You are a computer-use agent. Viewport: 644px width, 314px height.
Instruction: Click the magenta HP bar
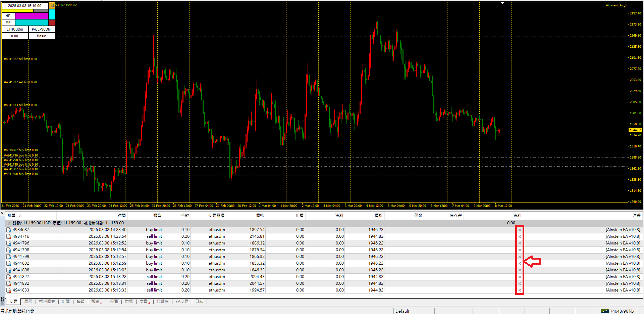tap(32, 16)
